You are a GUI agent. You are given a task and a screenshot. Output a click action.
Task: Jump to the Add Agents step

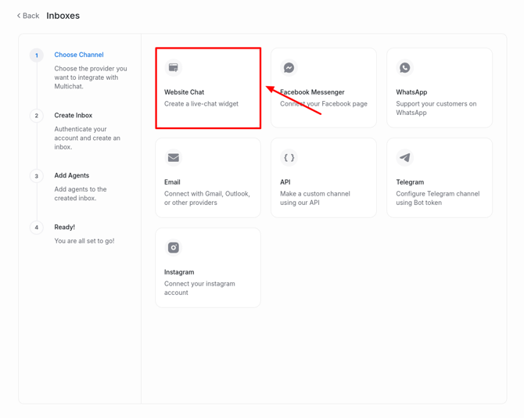pyautogui.click(x=72, y=175)
